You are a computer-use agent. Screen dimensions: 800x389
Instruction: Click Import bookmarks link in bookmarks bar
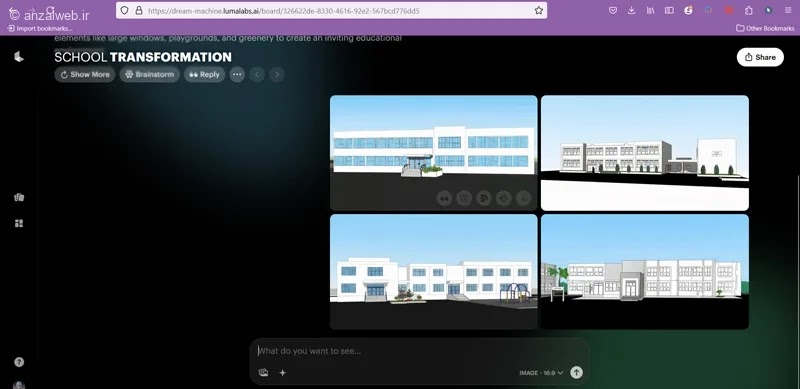point(40,29)
